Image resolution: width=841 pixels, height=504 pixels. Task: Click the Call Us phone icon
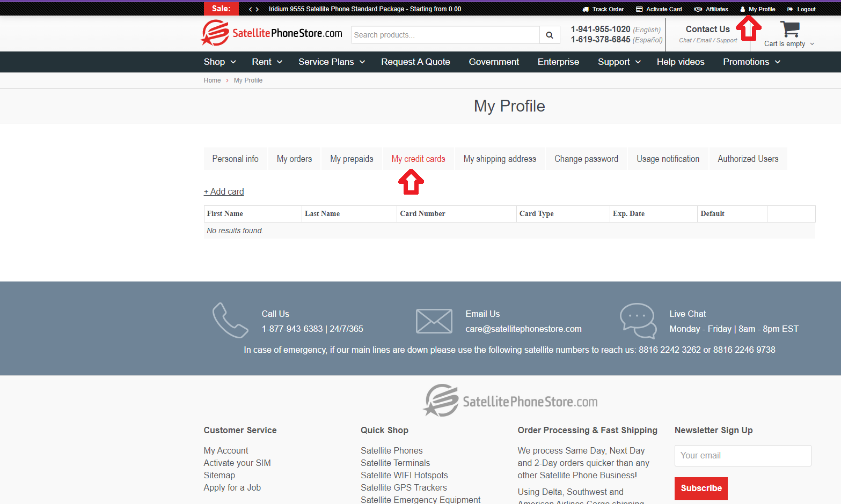230,320
